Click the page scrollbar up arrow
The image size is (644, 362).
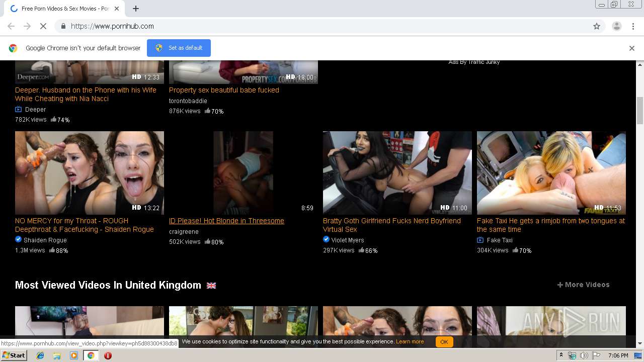(640, 65)
